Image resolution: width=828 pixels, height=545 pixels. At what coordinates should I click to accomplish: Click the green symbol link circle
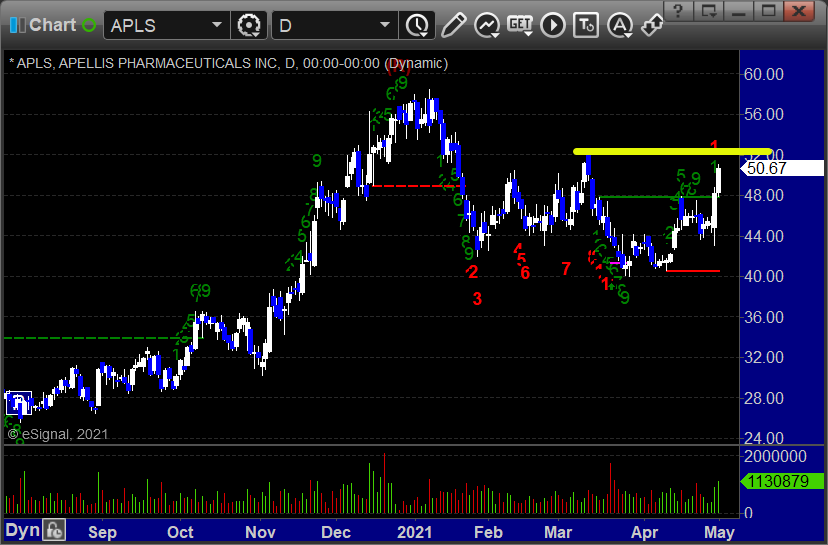[89, 25]
